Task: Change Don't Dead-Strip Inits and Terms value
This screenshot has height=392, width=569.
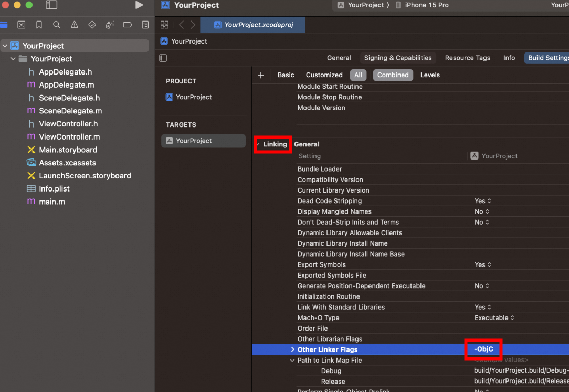Action: (x=481, y=223)
